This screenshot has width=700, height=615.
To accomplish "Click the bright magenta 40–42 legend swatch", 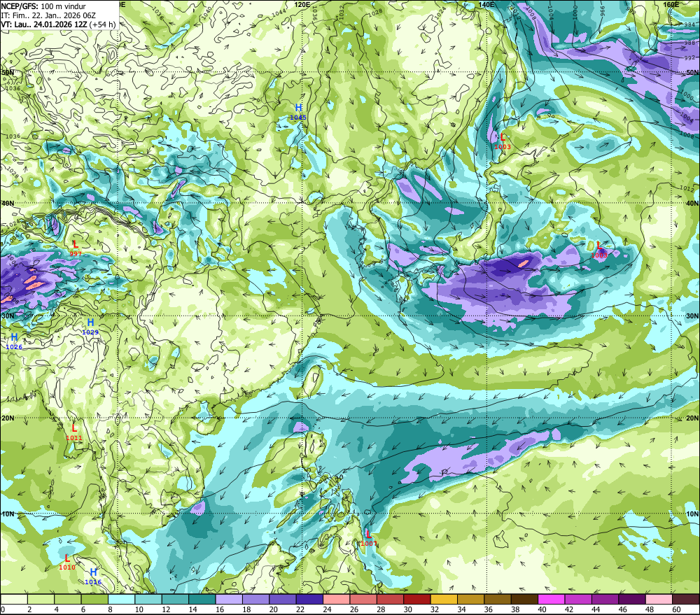I will coord(552,599).
